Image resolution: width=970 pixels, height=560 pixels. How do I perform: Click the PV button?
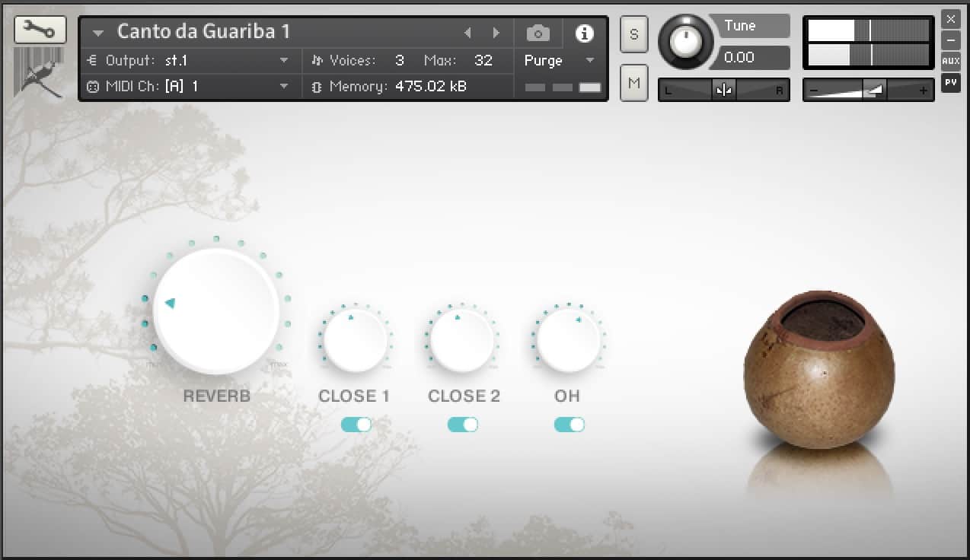click(950, 81)
